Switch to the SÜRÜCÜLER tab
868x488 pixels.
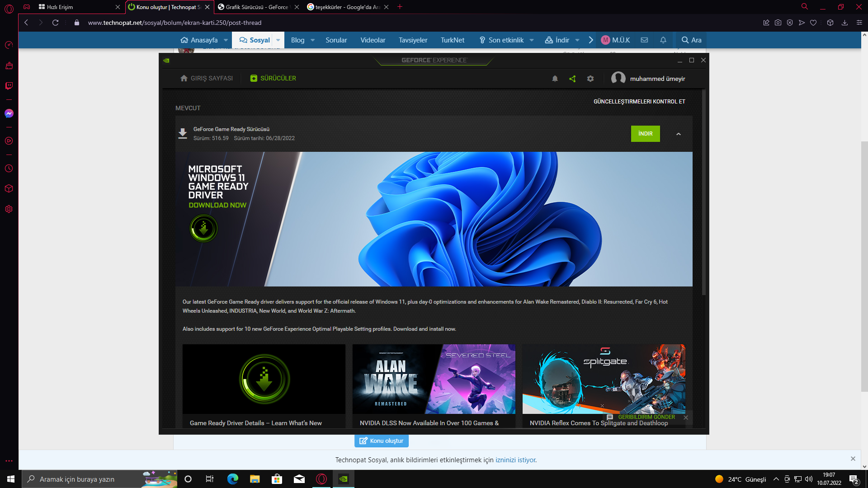273,78
